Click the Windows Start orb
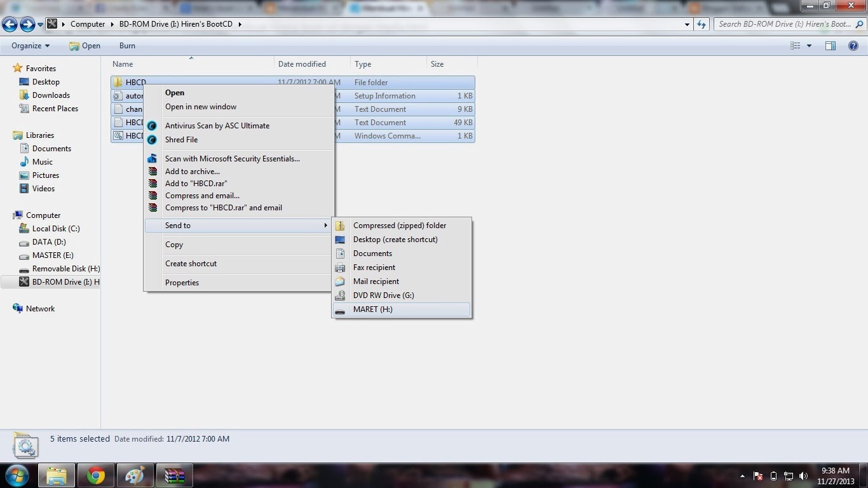Screen dimensions: 868x488 [x=16, y=475]
